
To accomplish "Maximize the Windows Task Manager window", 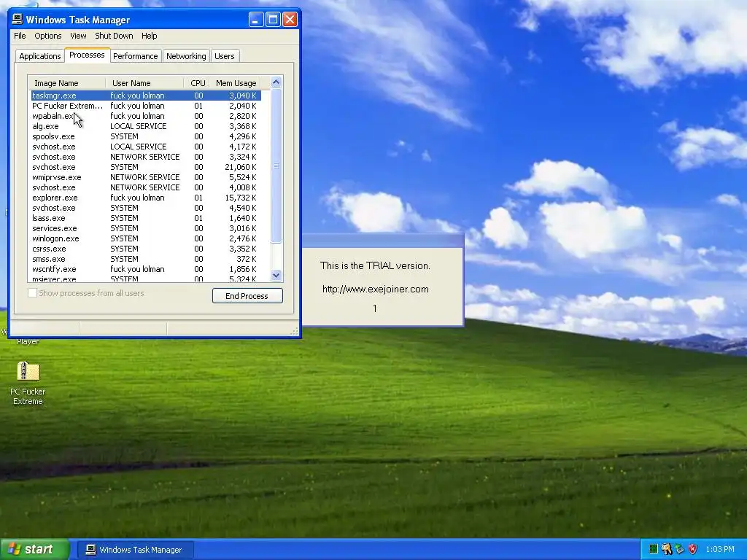I will pyautogui.click(x=273, y=20).
